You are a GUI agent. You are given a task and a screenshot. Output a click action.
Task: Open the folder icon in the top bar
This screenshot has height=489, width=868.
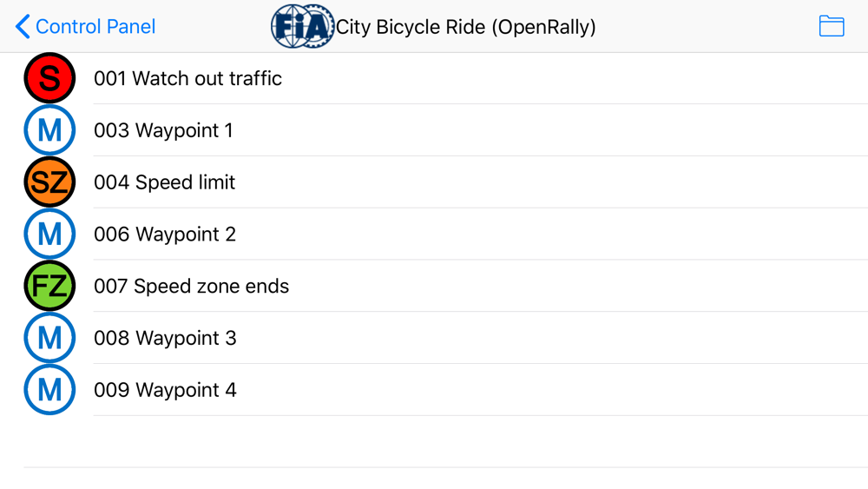pos(831,26)
